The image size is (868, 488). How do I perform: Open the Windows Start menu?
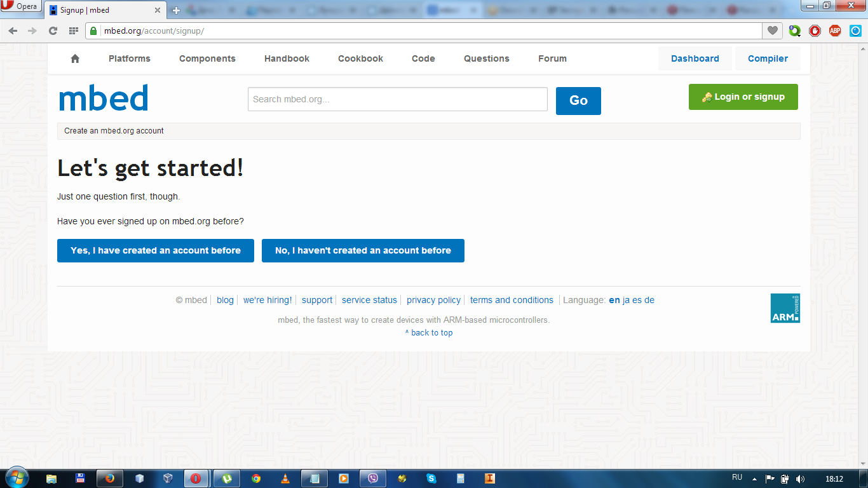(x=16, y=478)
